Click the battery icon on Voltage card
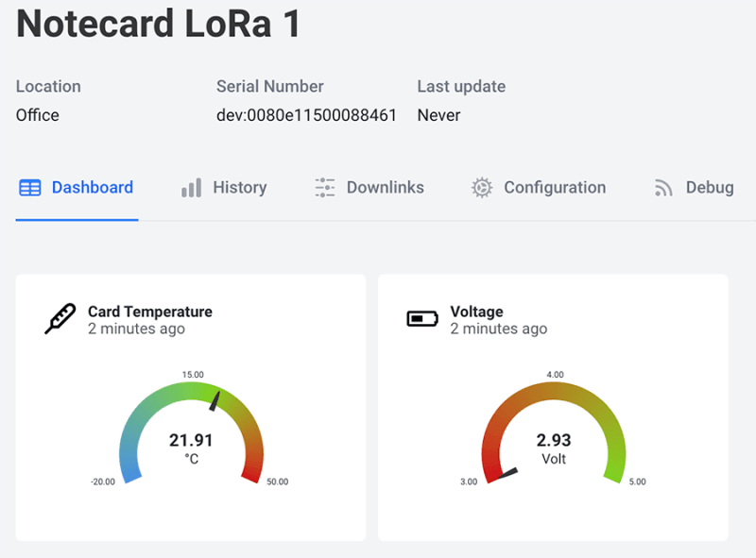The height and width of the screenshot is (558, 756). coord(423,318)
